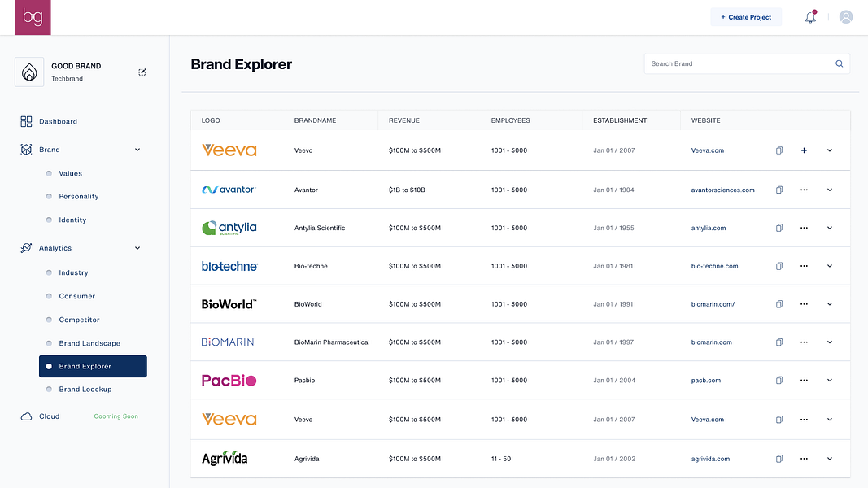Viewport: 868px width, 488px height.
Task: Open the Values page
Action: 70,173
